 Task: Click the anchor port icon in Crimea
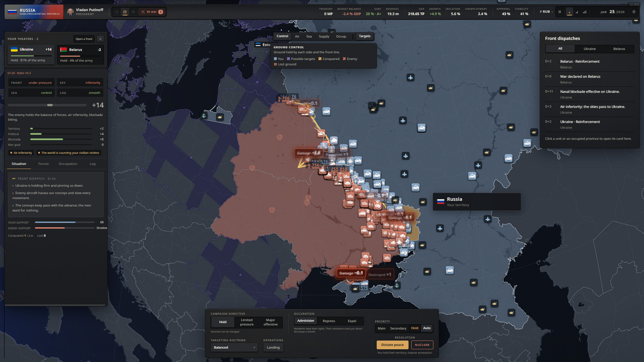coord(397,285)
